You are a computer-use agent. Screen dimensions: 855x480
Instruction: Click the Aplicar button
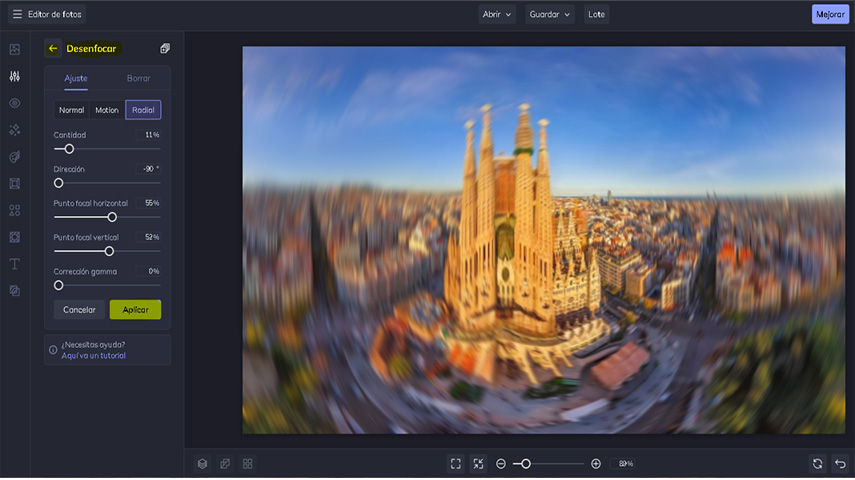click(135, 310)
